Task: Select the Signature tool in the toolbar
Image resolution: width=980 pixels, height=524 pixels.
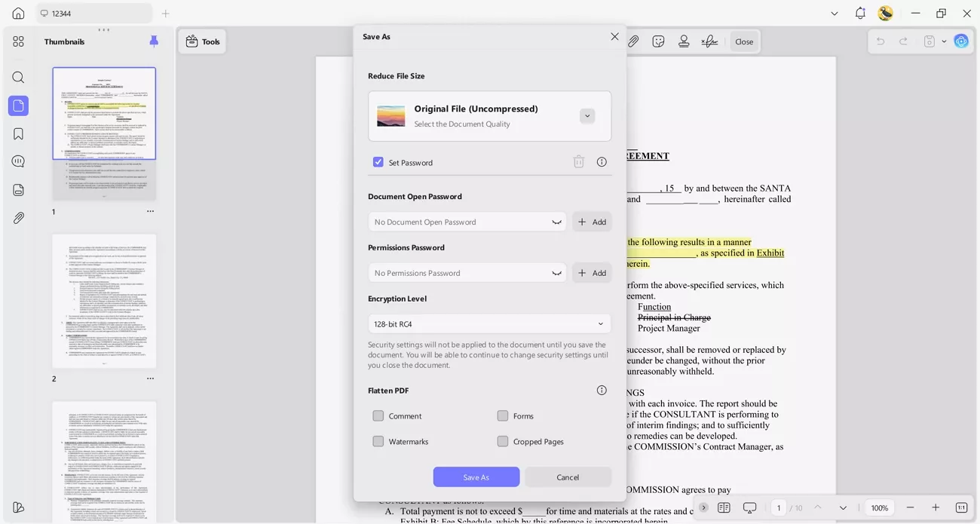Action: tap(709, 41)
